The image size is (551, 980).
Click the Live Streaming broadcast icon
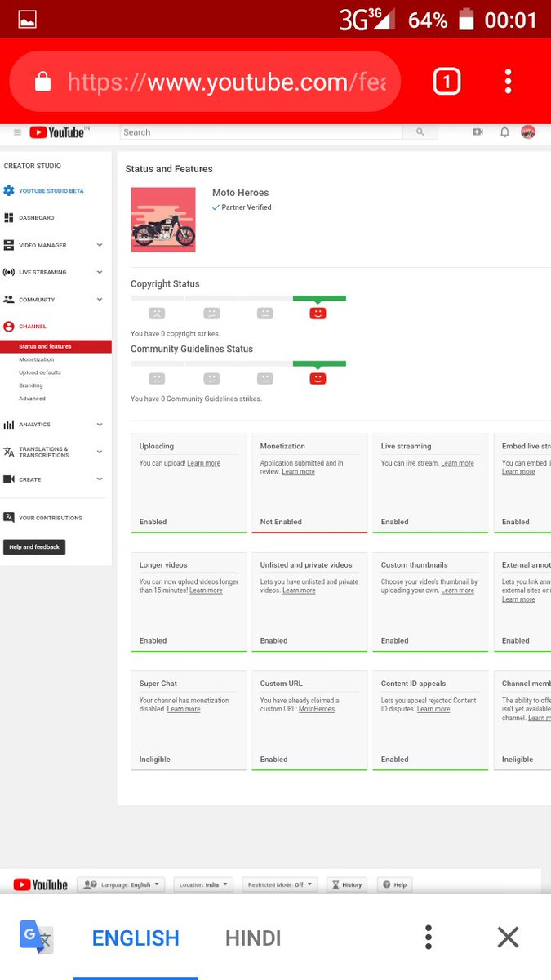tap(9, 272)
